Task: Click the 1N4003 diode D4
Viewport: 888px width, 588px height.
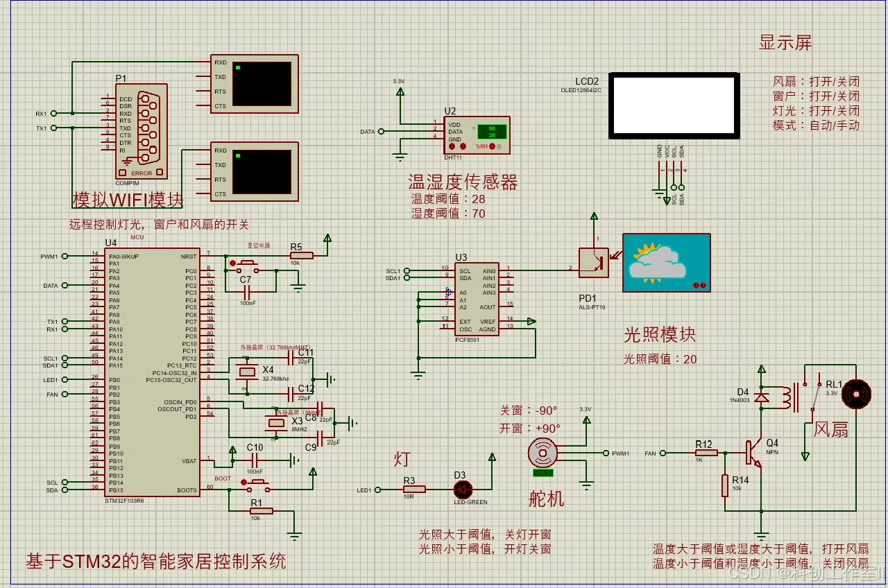Action: coord(761,397)
